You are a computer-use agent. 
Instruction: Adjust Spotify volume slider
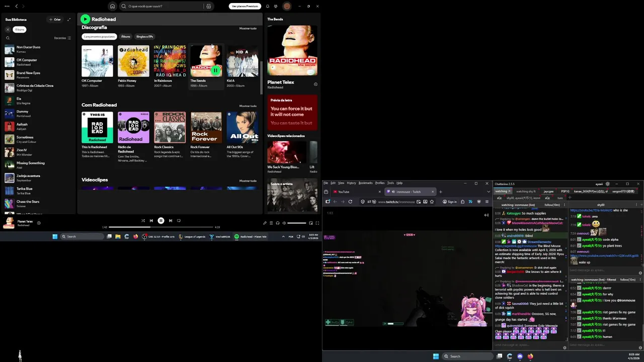(297, 223)
